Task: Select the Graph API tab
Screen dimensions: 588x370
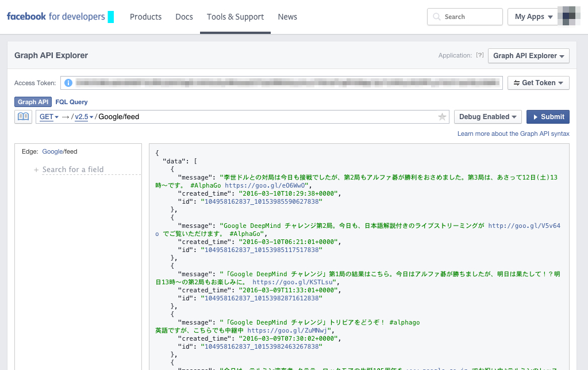Action: [33, 102]
